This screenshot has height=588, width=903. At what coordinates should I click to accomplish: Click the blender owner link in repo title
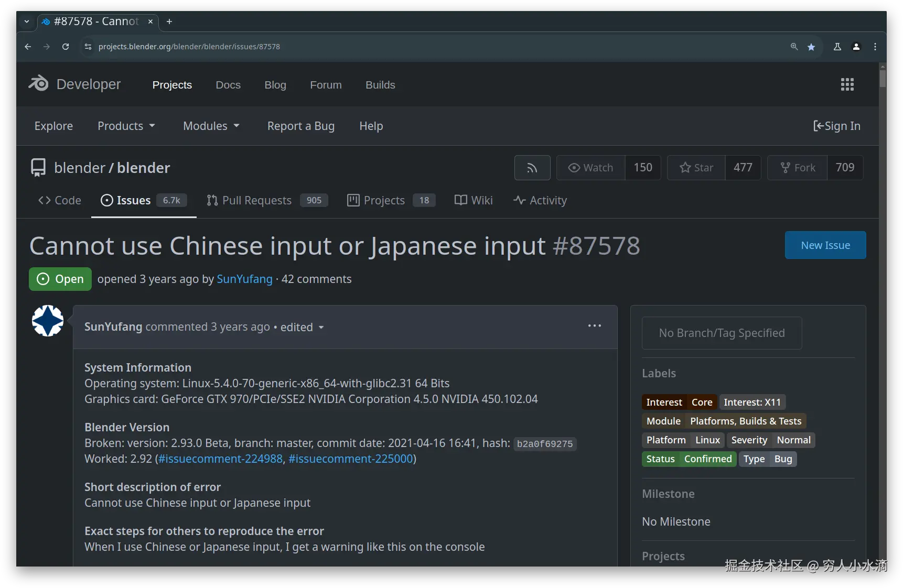coord(80,168)
